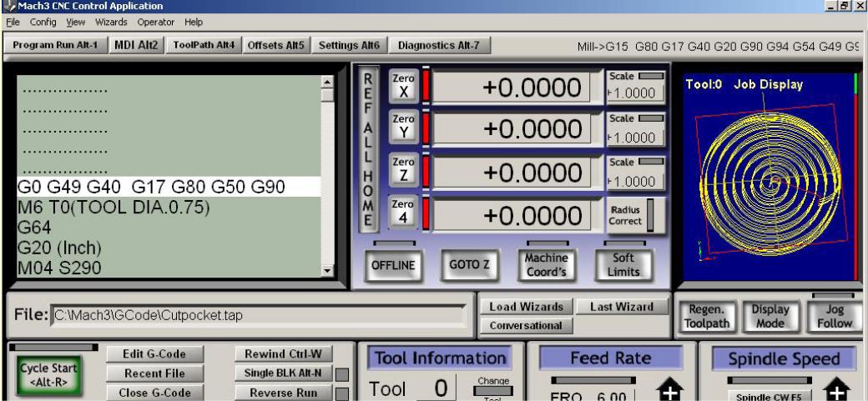Click G-code list scroll up arrow
Screen dimensions: 868x401
tap(328, 82)
